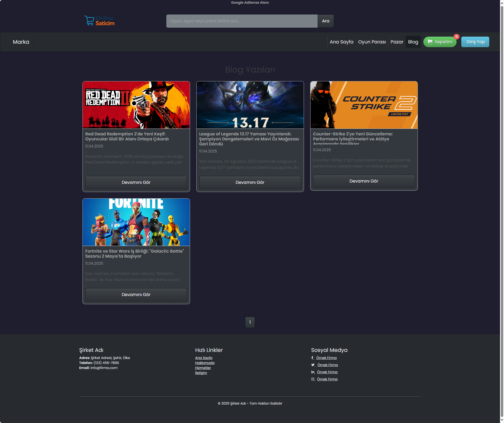
Task: Click the page vertical scrollbar
Action: pyautogui.click(x=502, y=211)
